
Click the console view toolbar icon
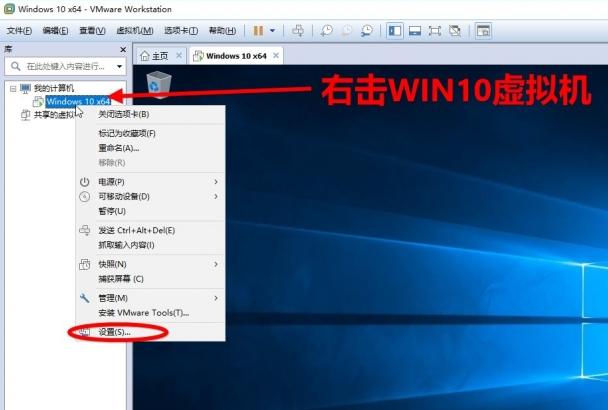point(483,31)
